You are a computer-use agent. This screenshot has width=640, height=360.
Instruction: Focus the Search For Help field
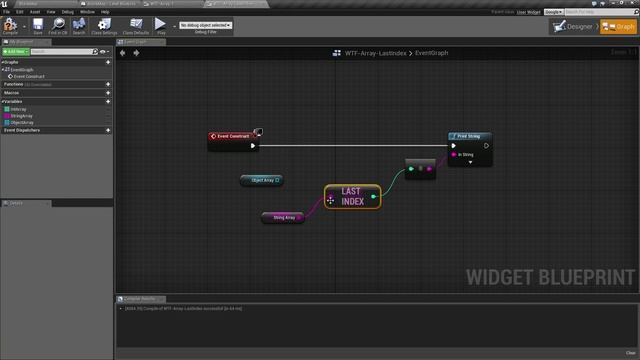pyautogui.click(x=599, y=12)
